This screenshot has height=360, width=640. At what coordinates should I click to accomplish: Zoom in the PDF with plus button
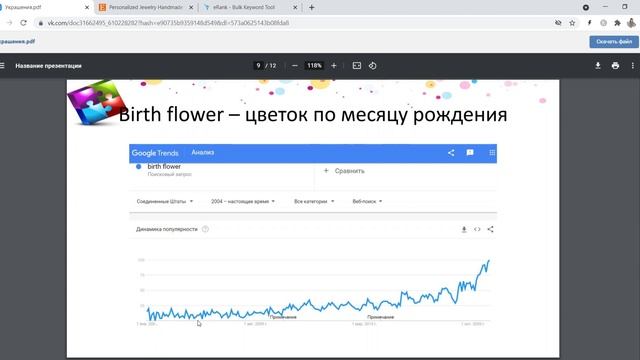tap(333, 66)
